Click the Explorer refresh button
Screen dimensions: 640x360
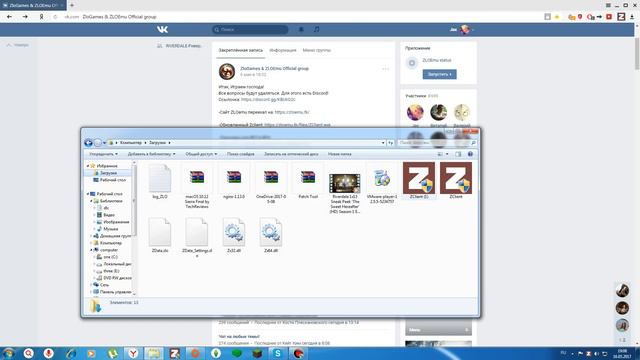(391, 143)
